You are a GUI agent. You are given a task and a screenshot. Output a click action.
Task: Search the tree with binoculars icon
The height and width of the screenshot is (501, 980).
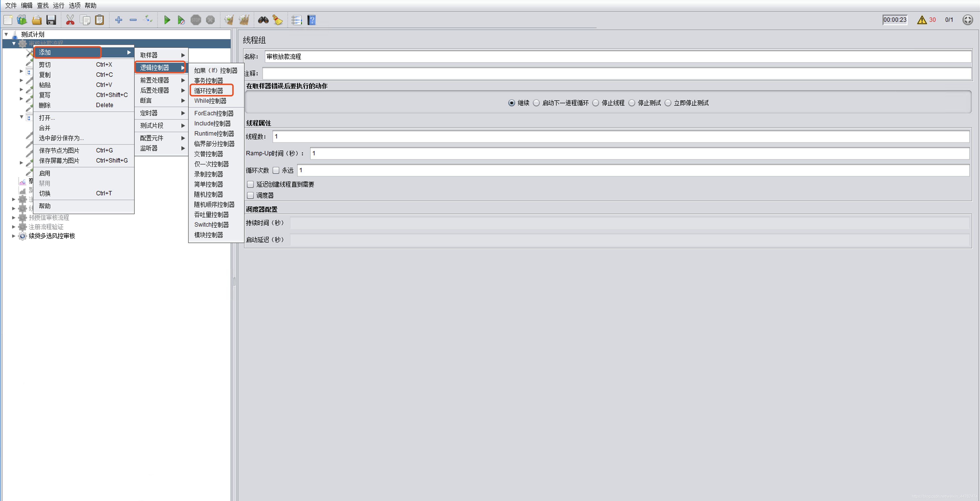(263, 20)
